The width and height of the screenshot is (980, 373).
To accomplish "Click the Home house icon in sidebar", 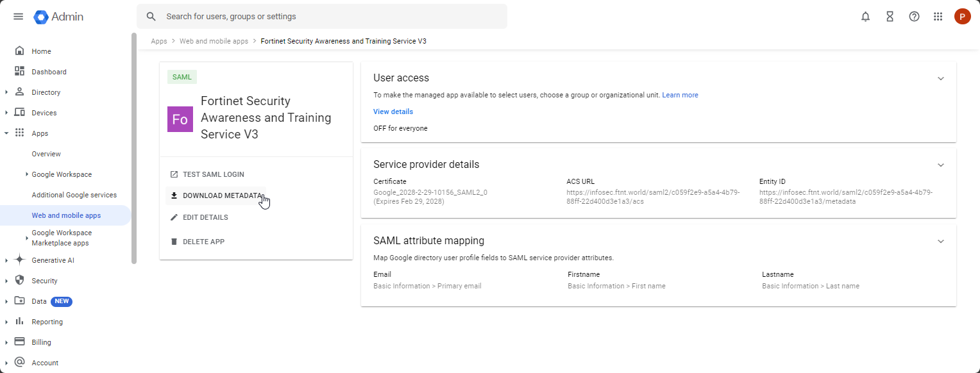I will [x=19, y=51].
